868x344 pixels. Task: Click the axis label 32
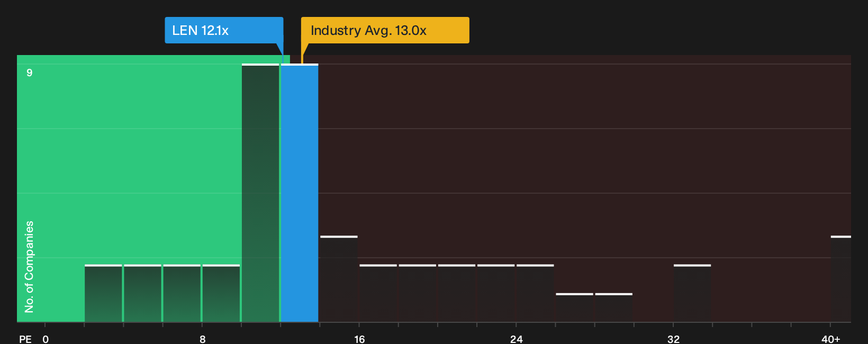[x=673, y=339]
